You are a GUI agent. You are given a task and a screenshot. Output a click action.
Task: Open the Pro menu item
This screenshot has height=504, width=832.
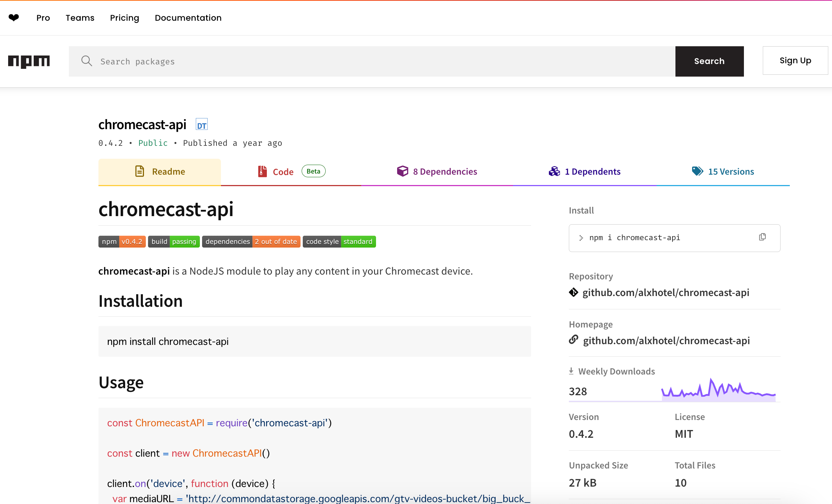(43, 18)
